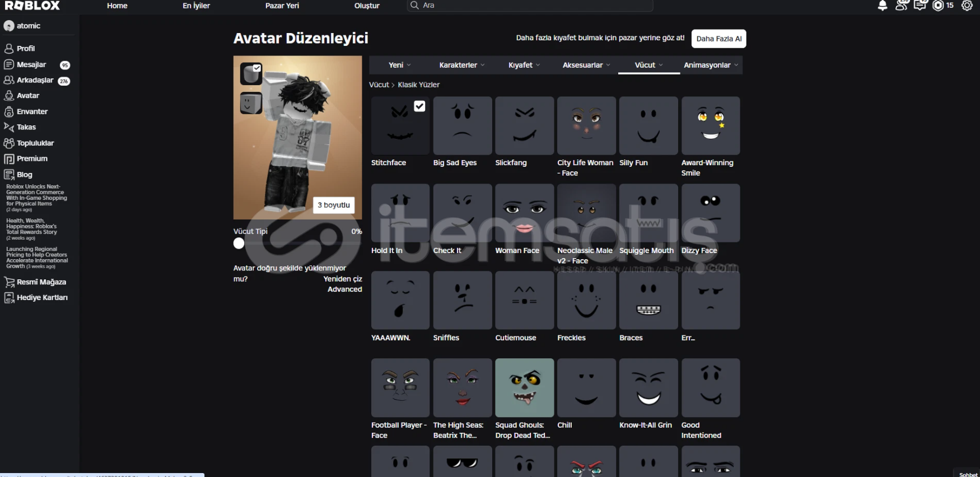Viewport: 980px width, 477px height.
Task: Open Hediye Kartları in the sidebar
Action: point(41,298)
